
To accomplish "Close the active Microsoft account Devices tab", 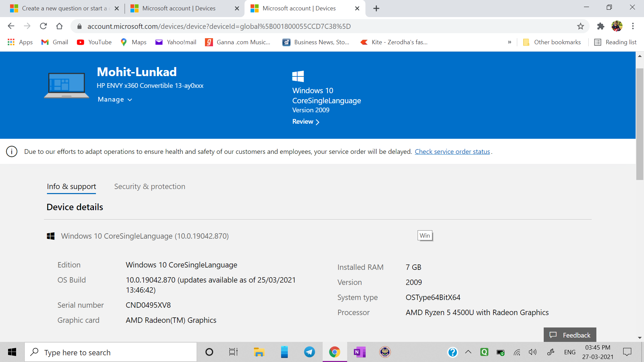I will pos(357,8).
